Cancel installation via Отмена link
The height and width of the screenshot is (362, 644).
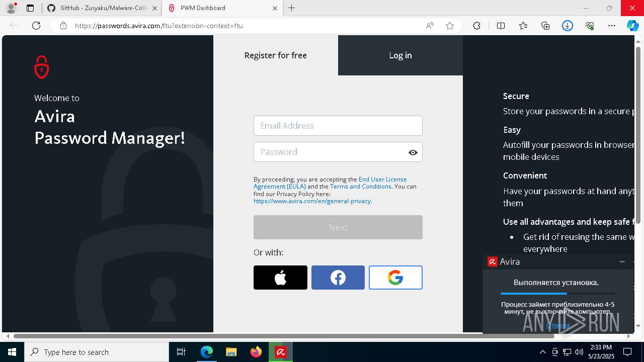pyautogui.click(x=557, y=325)
